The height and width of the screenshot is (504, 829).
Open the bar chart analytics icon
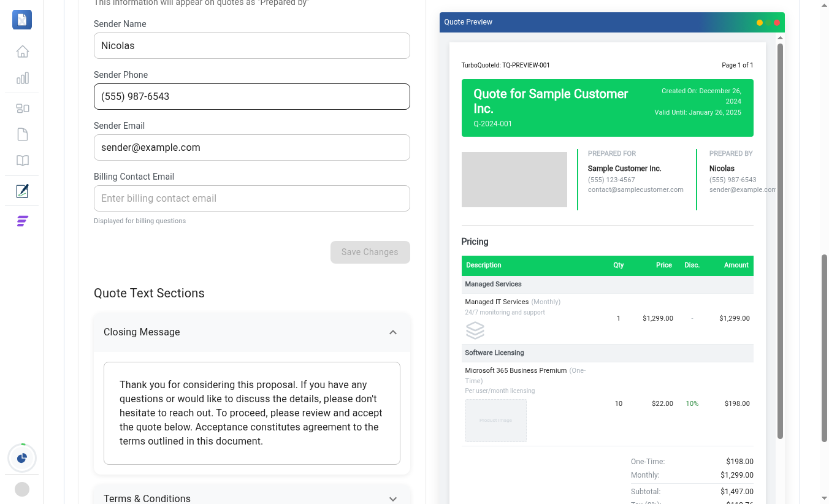click(x=22, y=78)
